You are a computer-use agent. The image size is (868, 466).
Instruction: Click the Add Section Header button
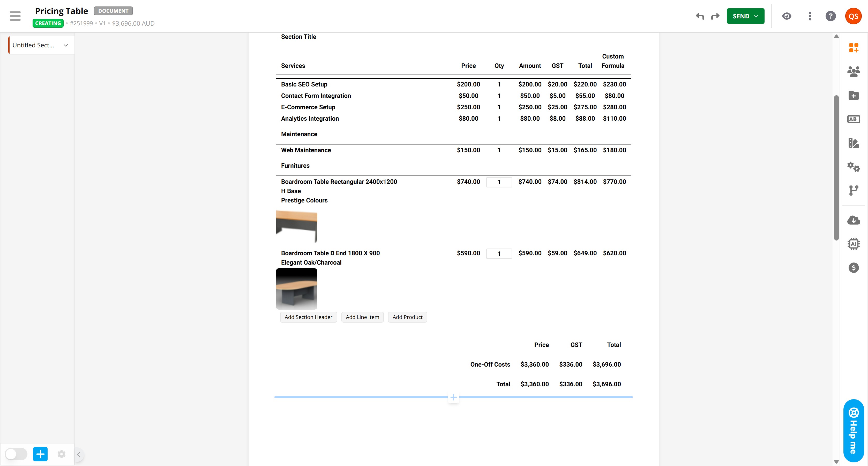pos(308,317)
